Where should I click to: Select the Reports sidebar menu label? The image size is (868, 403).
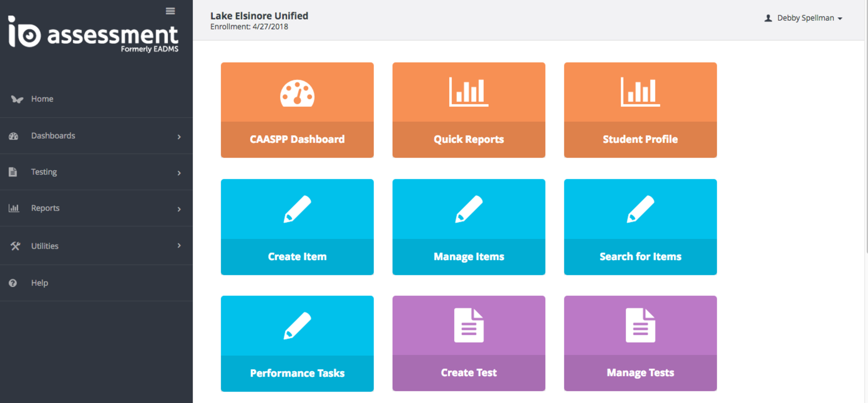click(45, 208)
